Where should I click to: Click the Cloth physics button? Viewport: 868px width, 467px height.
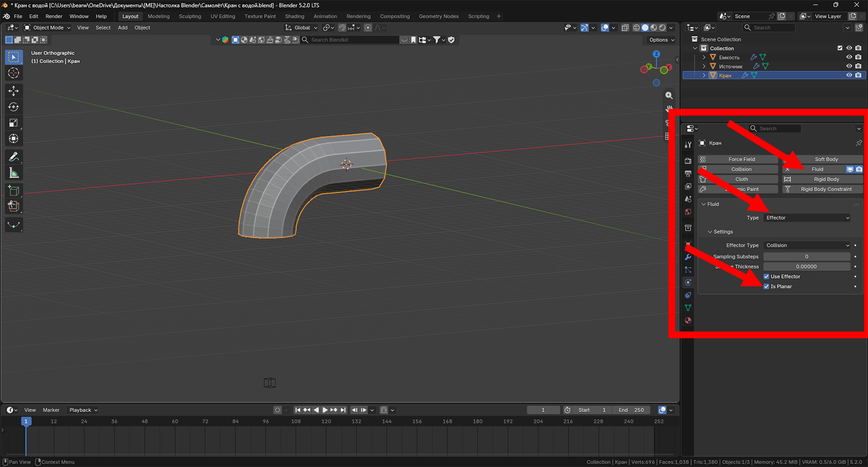point(738,179)
